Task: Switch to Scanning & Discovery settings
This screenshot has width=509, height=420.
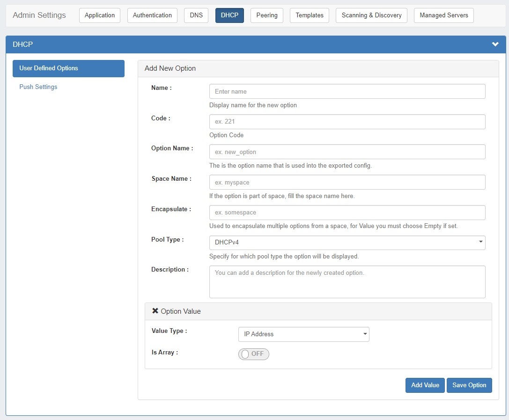Action: (371, 15)
